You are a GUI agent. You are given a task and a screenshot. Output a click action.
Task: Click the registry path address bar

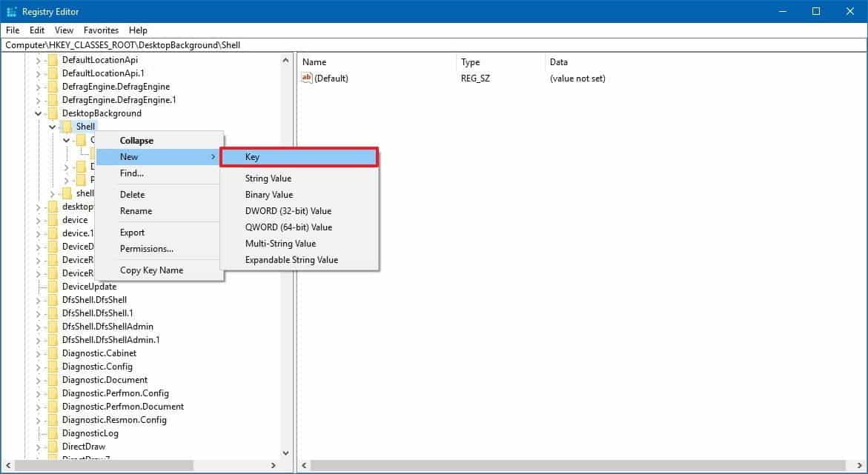434,45
